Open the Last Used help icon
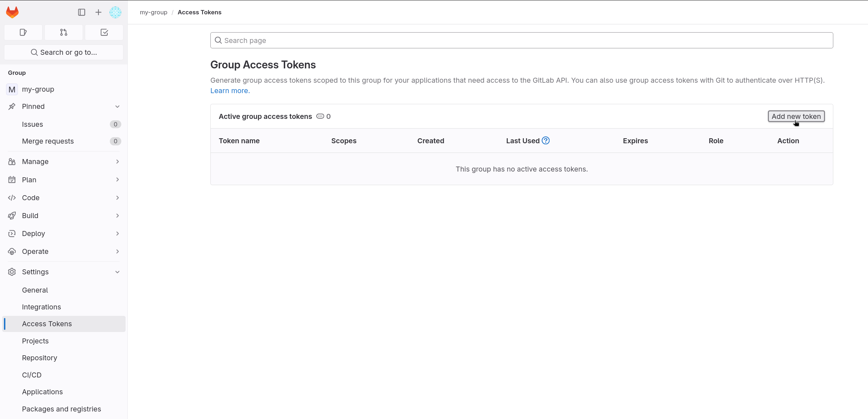This screenshot has height=419, width=868. coord(546,140)
